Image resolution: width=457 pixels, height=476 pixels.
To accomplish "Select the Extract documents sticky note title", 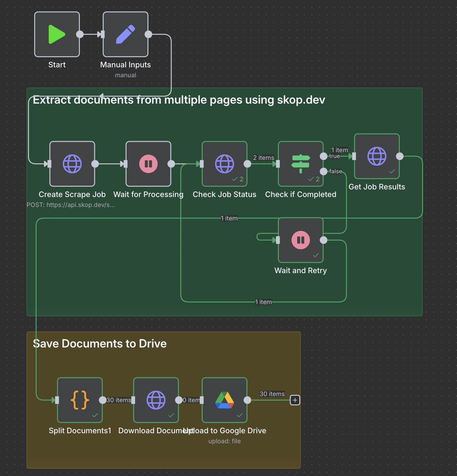I will 179,100.
